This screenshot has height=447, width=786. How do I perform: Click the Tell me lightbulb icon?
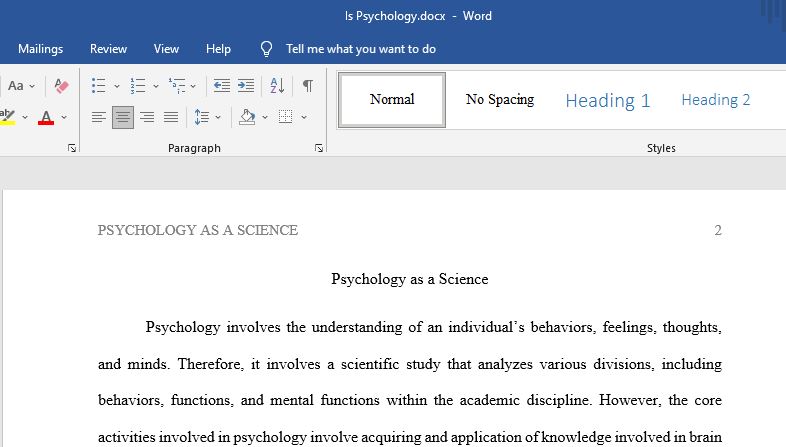coord(266,49)
